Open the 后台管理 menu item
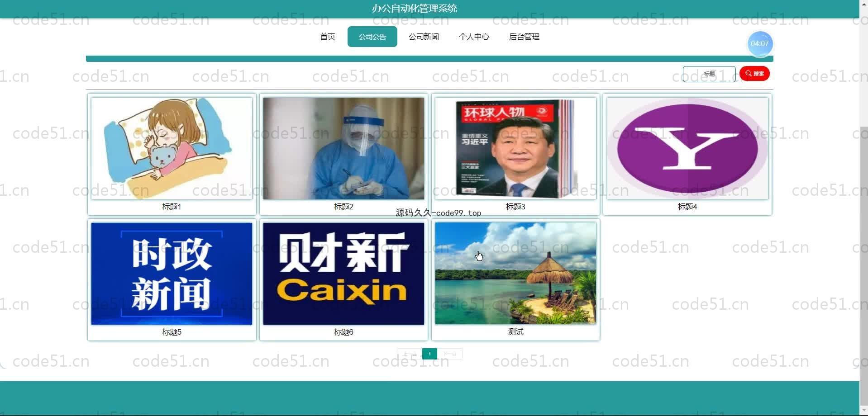This screenshot has height=416, width=868. point(524,37)
